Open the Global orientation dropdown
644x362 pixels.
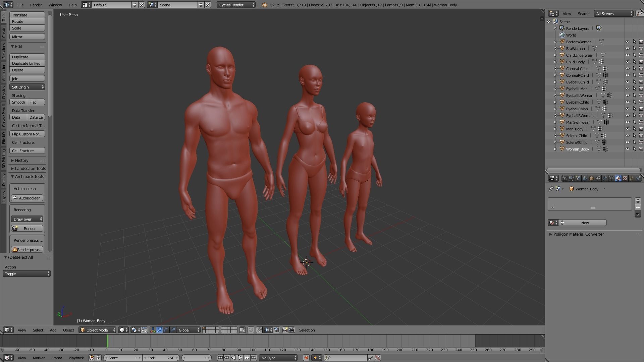[189, 330]
